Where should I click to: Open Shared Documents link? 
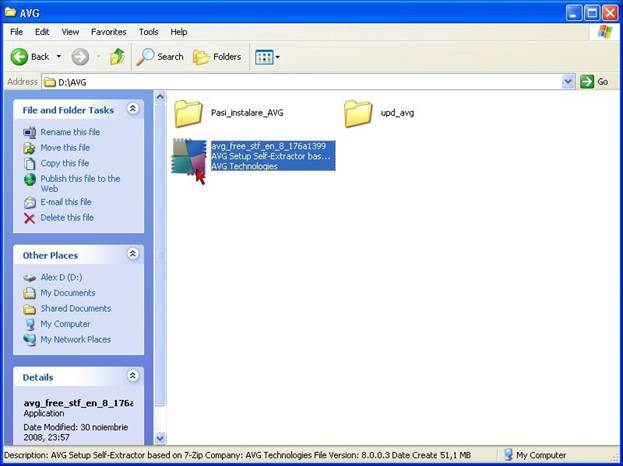point(75,308)
